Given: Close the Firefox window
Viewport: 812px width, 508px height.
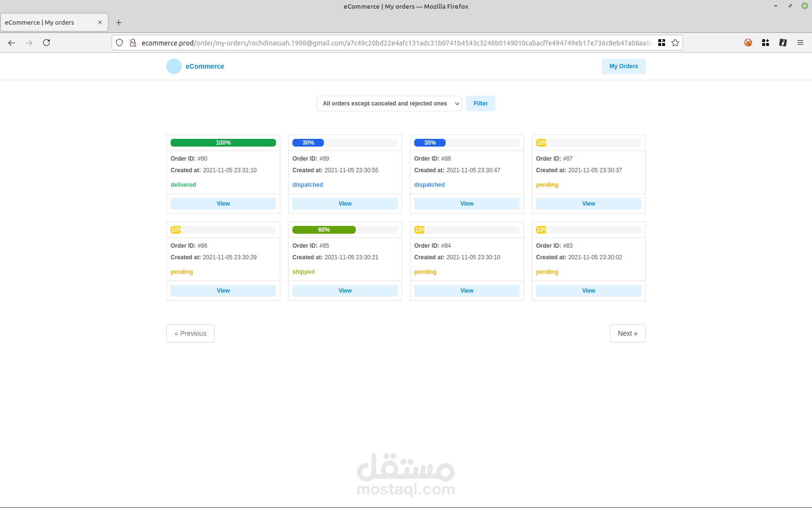Looking at the screenshot, I should coord(805,6).
